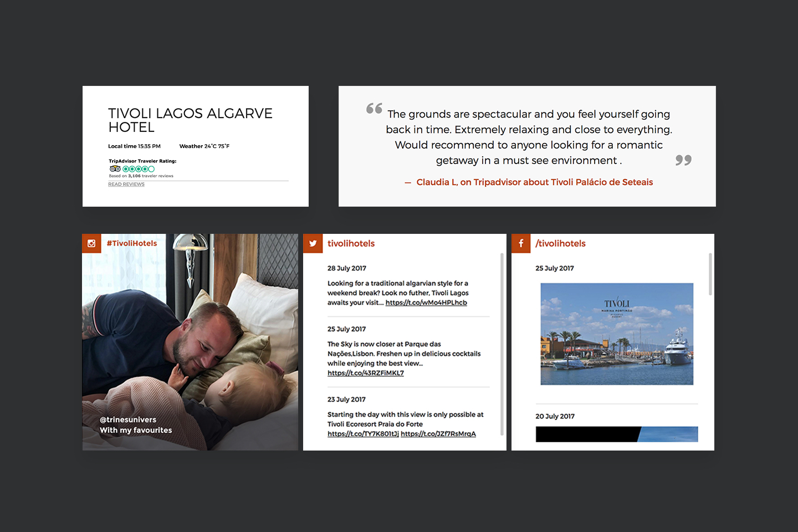Click the tweet about Tivoli Lagos weekend break
Viewport: 798px width, 532px height.
398,293
